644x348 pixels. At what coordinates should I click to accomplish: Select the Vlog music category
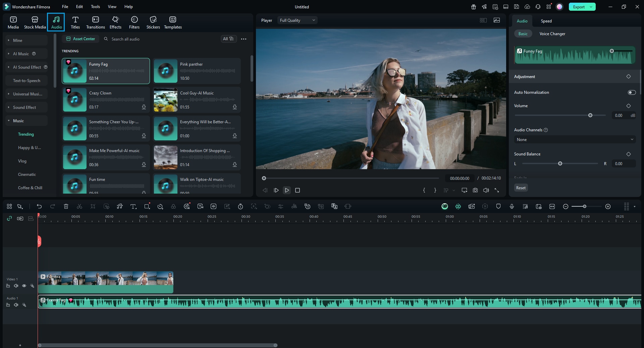(x=22, y=161)
